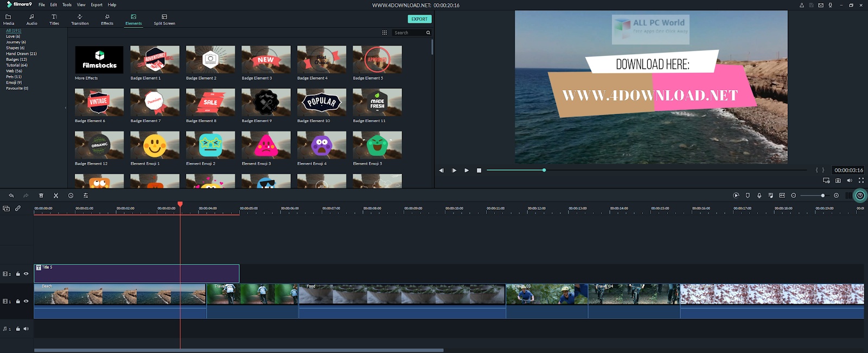
Task: Open the preview display settings monitor icon
Action: [x=826, y=180]
